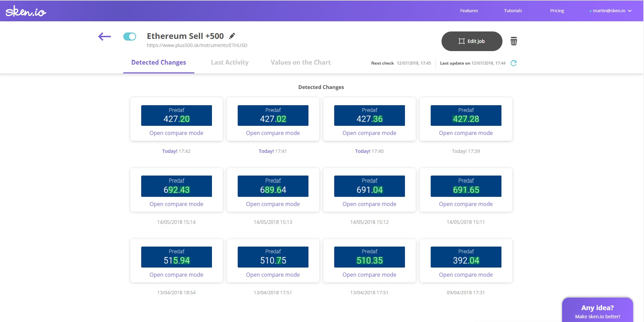Click the 691.65 snapshot thumbnail
This screenshot has height=322, width=644.
(x=466, y=186)
